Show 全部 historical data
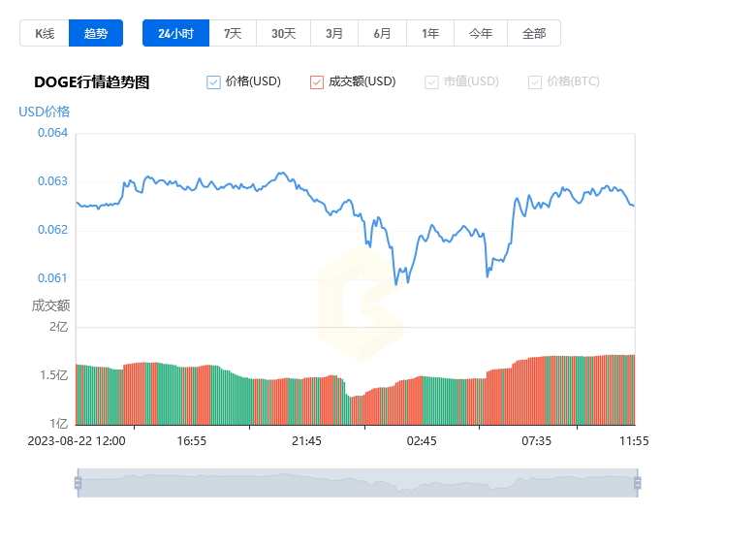The width and height of the screenshot is (756, 546). pyautogui.click(x=534, y=33)
